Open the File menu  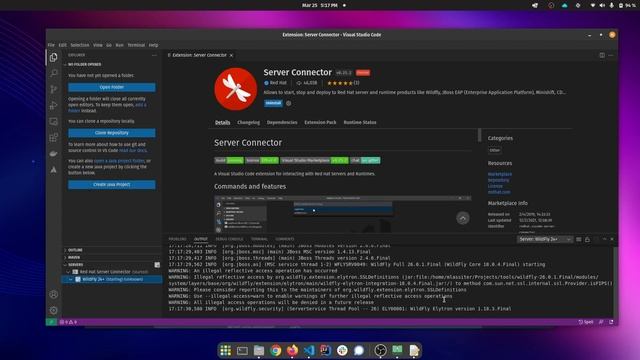pyautogui.click(x=51, y=45)
